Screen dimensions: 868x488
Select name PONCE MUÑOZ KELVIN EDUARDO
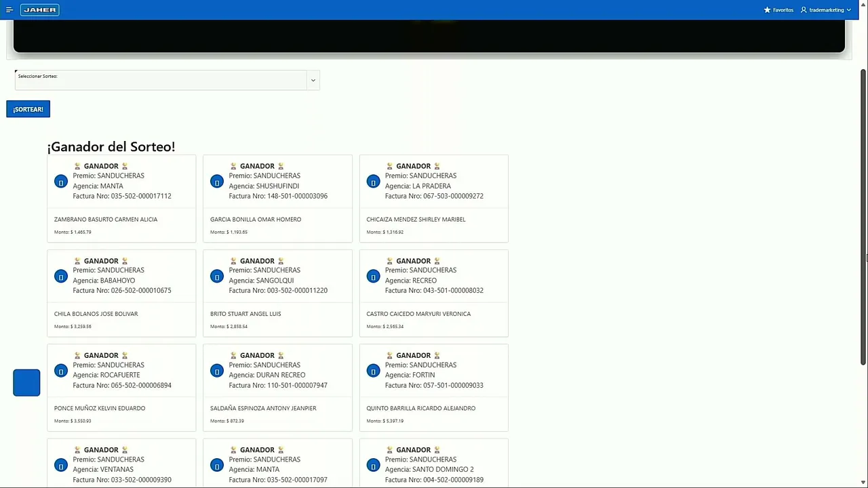coord(100,408)
